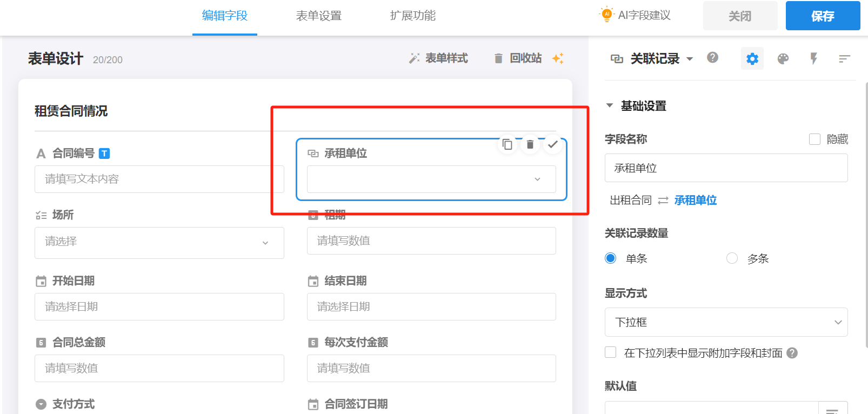
Task: Click the 关联记录数量 label
Action: click(637, 233)
